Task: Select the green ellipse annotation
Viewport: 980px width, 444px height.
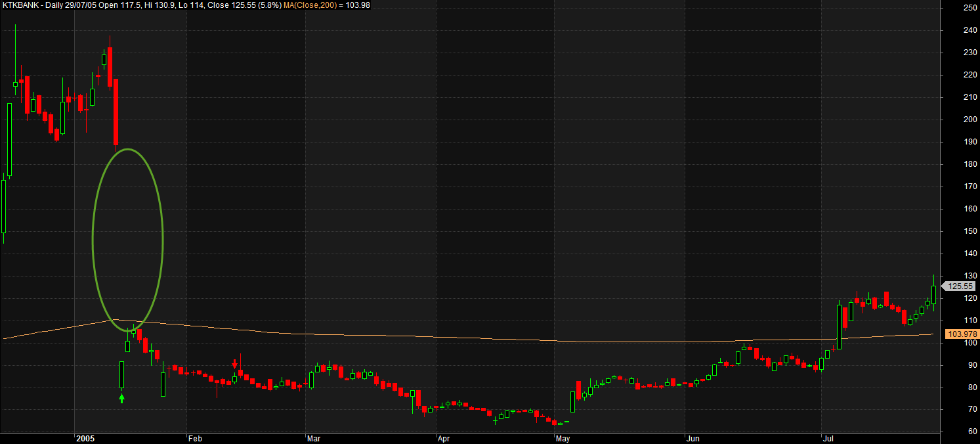Action: pyautogui.click(x=161, y=242)
